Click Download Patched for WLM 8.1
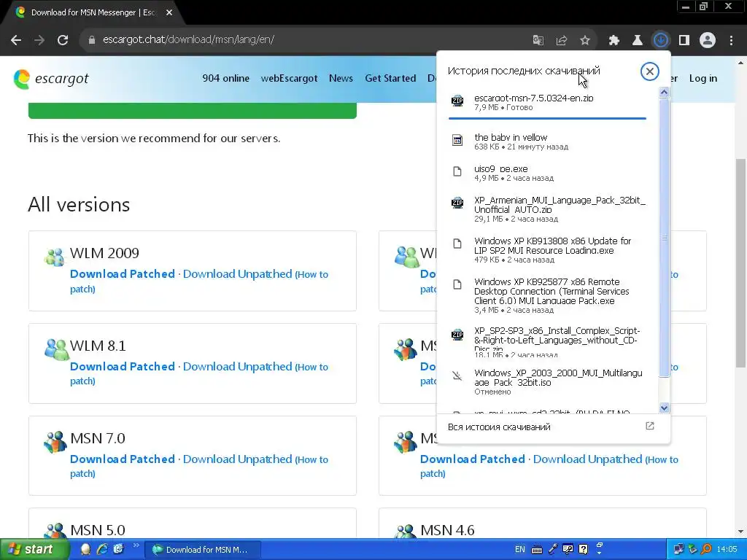The image size is (747, 560). coord(123,366)
